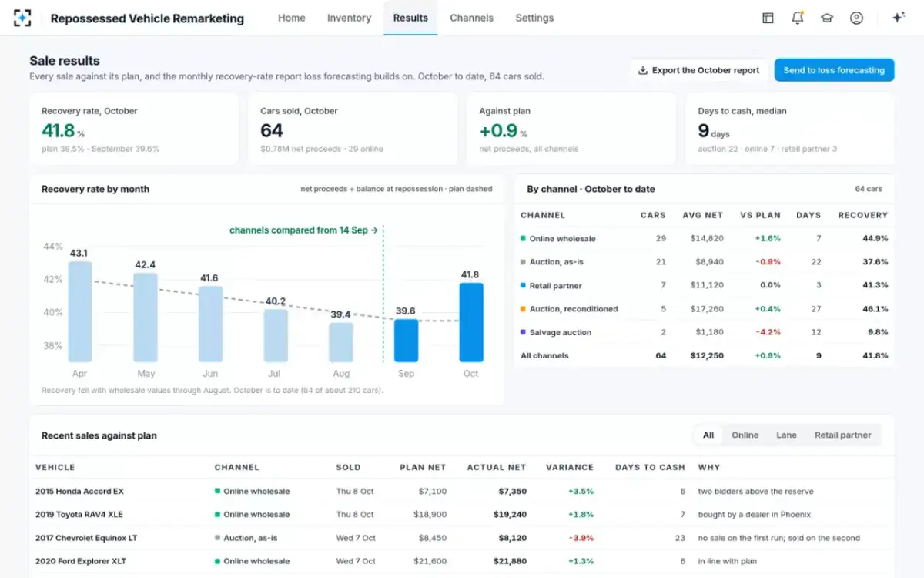Click the app logo icon

point(22,18)
